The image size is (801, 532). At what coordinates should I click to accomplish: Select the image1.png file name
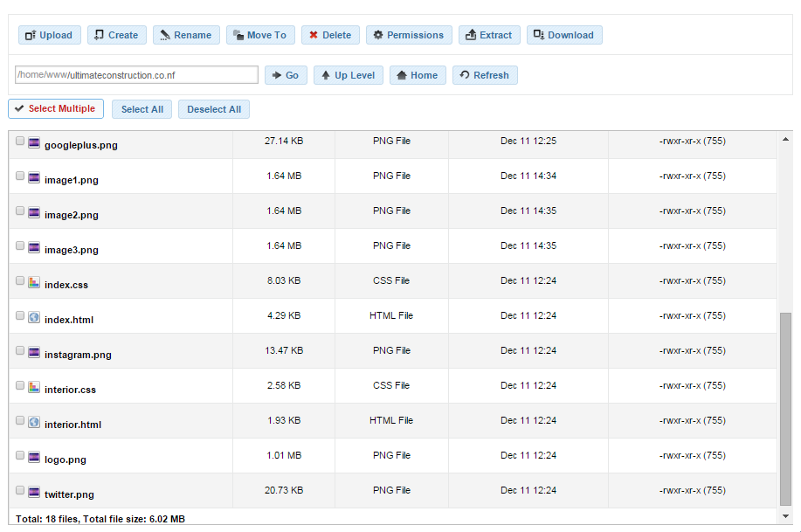(71, 180)
